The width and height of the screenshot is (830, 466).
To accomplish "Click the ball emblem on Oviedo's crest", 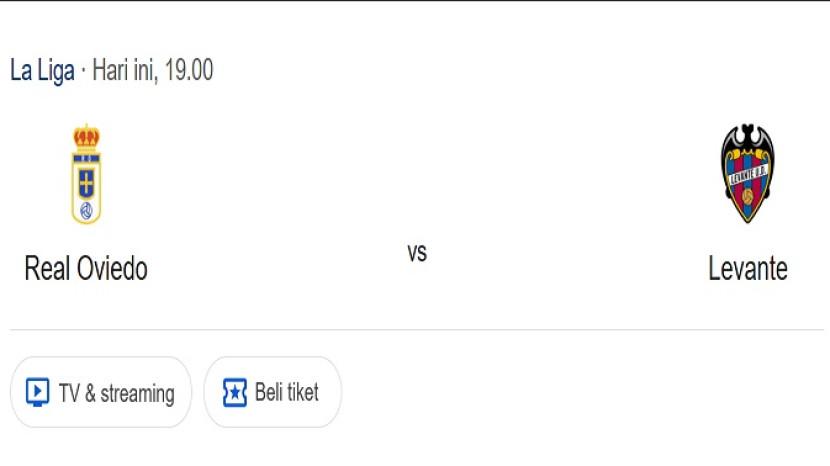I will [86, 211].
